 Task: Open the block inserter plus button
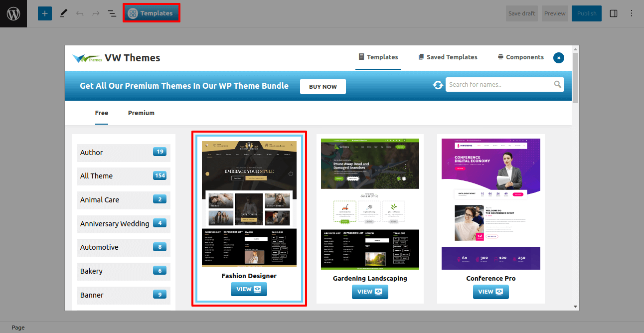tap(45, 13)
